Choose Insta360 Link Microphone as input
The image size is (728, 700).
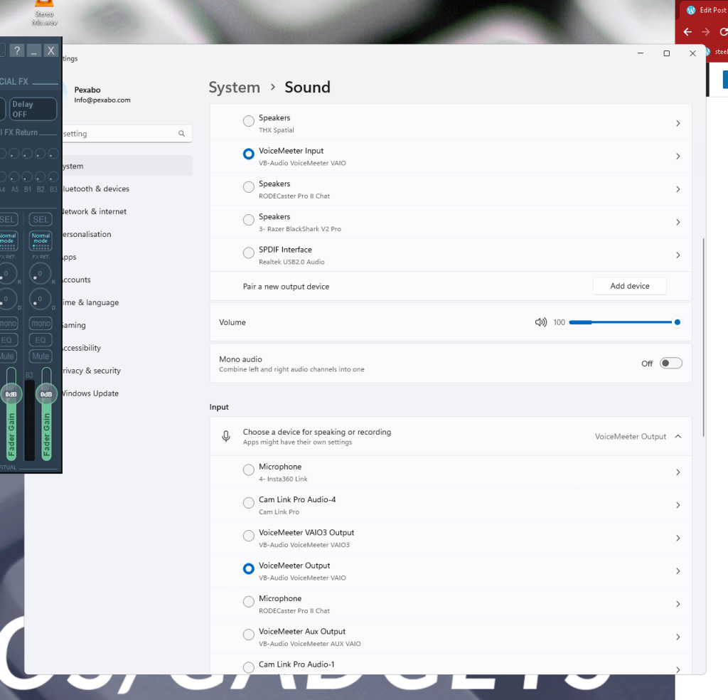(248, 470)
